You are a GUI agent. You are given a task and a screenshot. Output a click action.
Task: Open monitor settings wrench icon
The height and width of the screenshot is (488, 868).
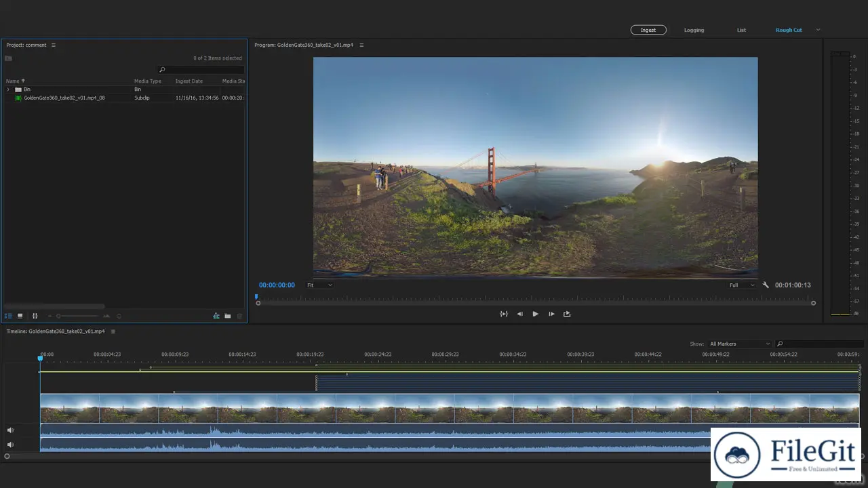pyautogui.click(x=766, y=285)
